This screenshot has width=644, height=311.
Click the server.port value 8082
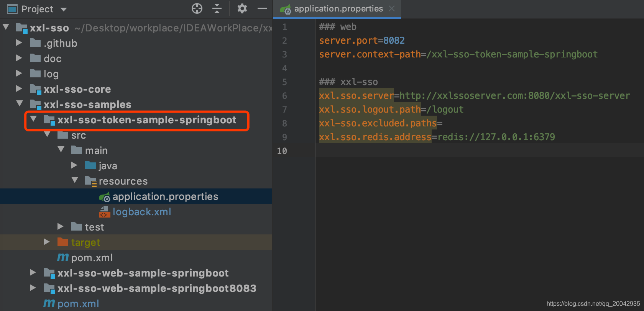(x=394, y=41)
